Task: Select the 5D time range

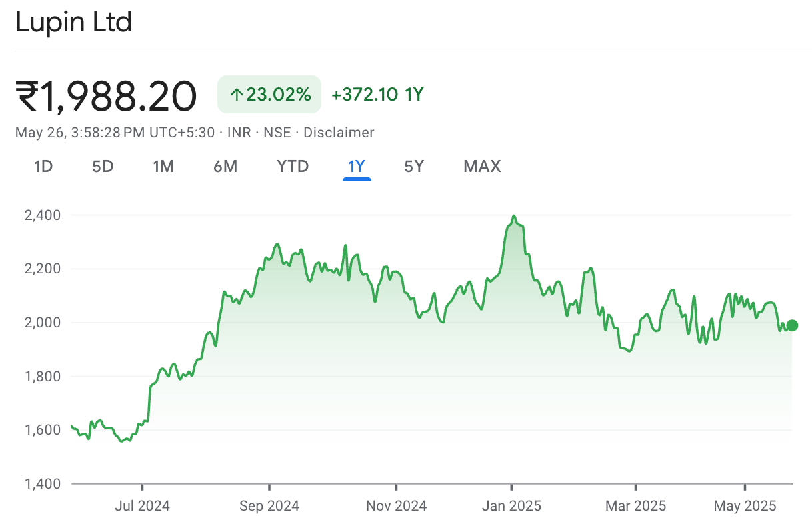Action: [103, 166]
